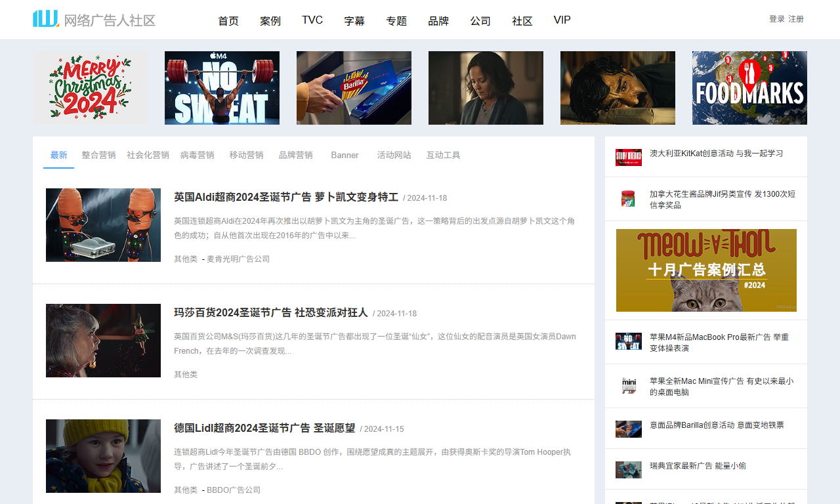Open 意面品牌Barilla创意活动 sidebar link
This screenshot has width=840, height=504.
[717, 425]
